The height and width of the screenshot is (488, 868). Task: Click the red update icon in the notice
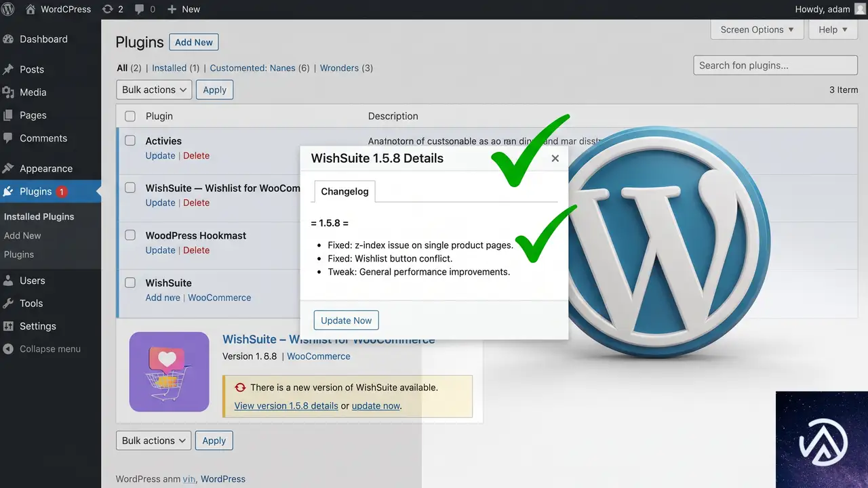239,388
